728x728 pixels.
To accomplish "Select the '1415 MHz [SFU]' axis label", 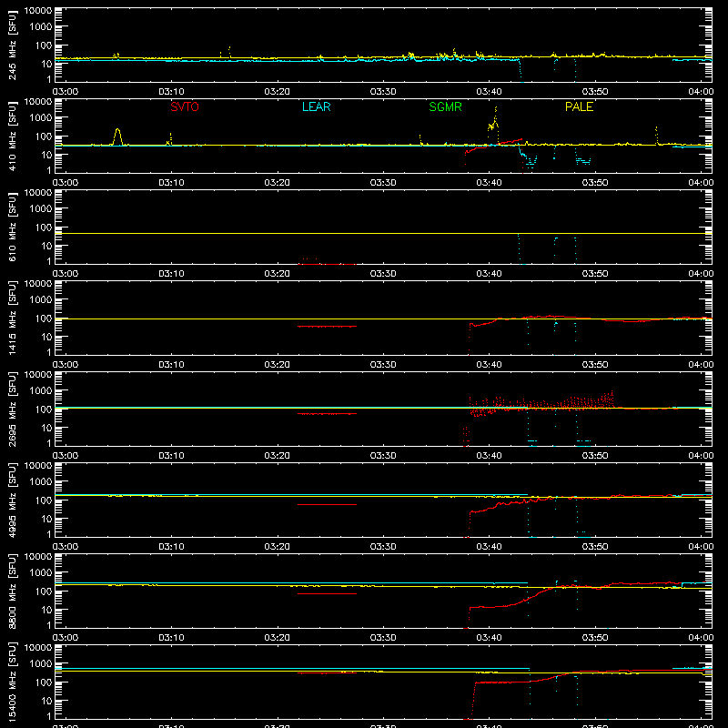I will coord(13,318).
